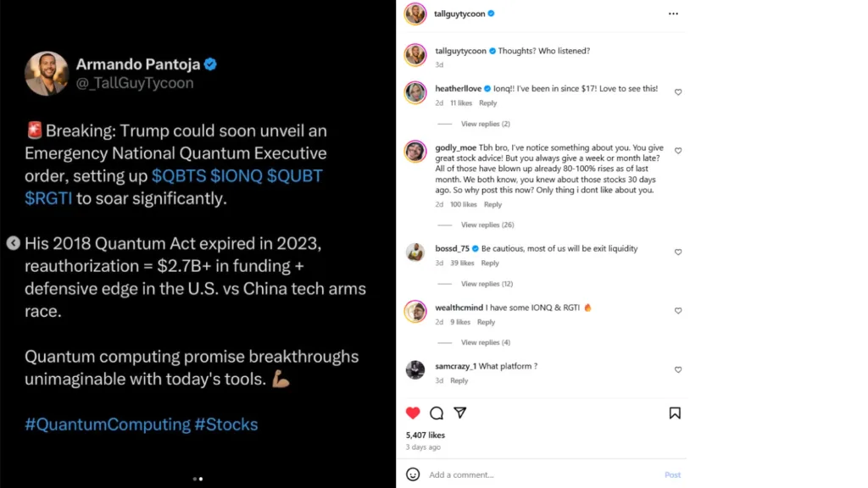Click the Post button
The height and width of the screenshot is (488, 868).
(672, 475)
